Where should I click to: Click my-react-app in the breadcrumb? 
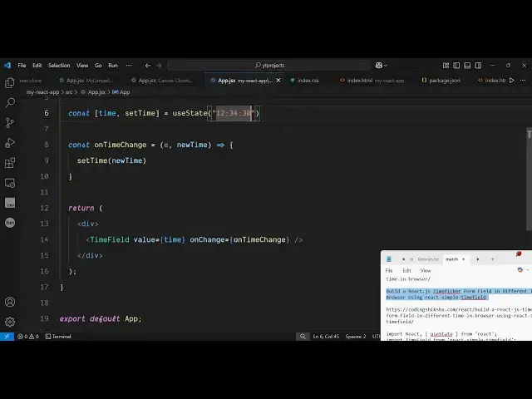[42, 92]
